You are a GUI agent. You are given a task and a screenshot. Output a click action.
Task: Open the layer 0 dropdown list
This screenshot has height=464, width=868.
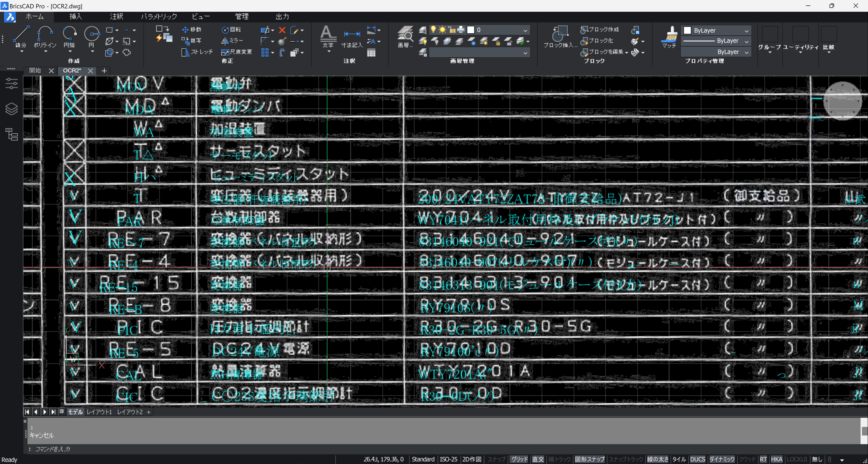(x=525, y=30)
